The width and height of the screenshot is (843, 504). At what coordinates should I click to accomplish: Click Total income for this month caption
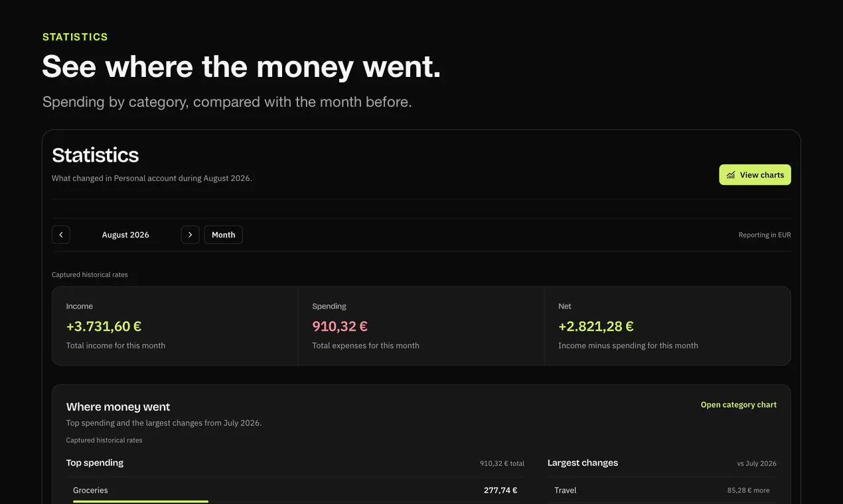(x=115, y=346)
